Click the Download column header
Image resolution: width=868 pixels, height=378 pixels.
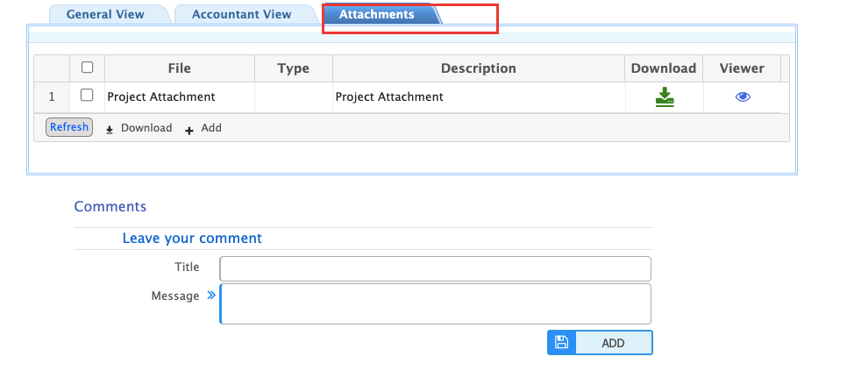664,68
